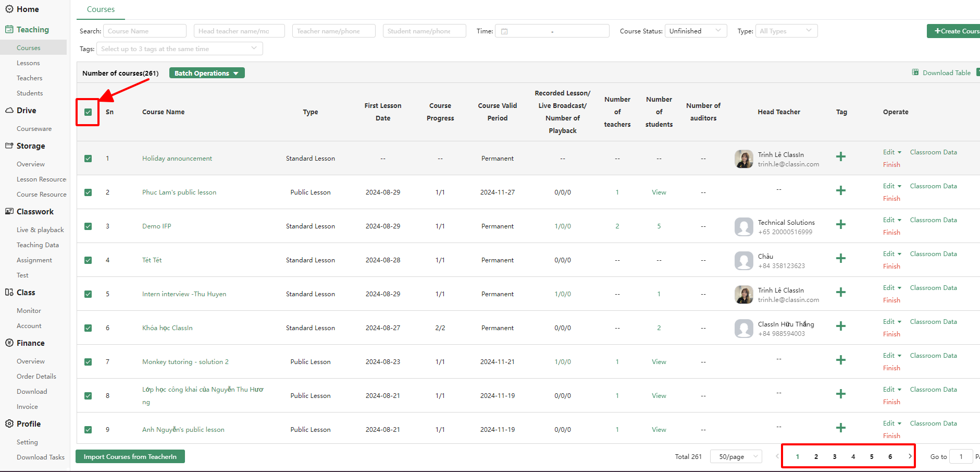980x472 pixels.
Task: Click the Profile gear icon in sidebar
Action: [x=9, y=423]
